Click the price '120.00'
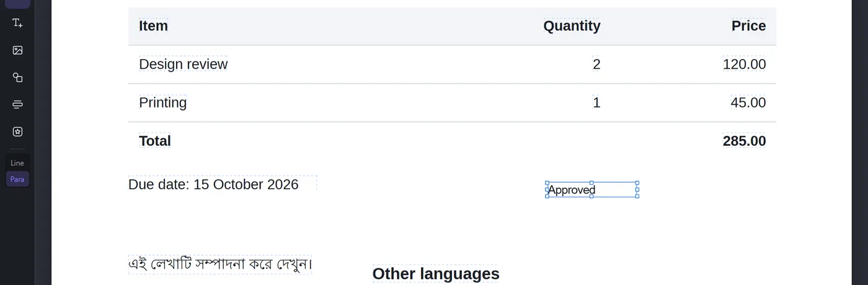Image resolution: width=868 pixels, height=285 pixels. click(745, 64)
